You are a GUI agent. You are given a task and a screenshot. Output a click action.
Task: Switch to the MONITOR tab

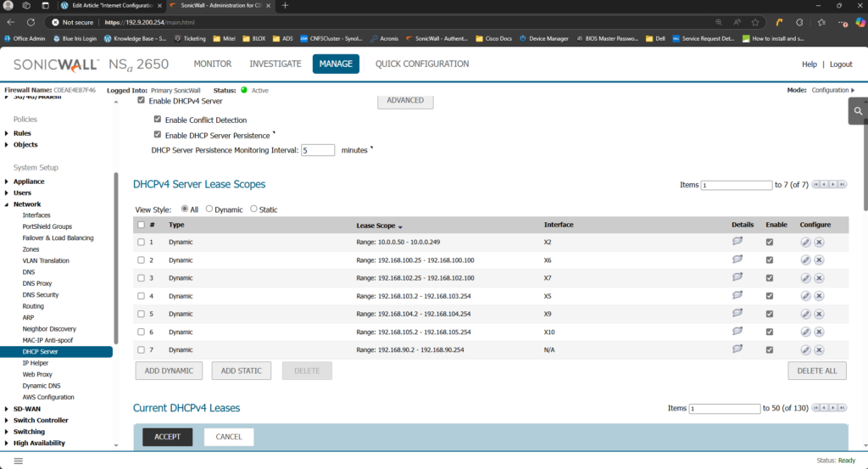click(x=213, y=64)
